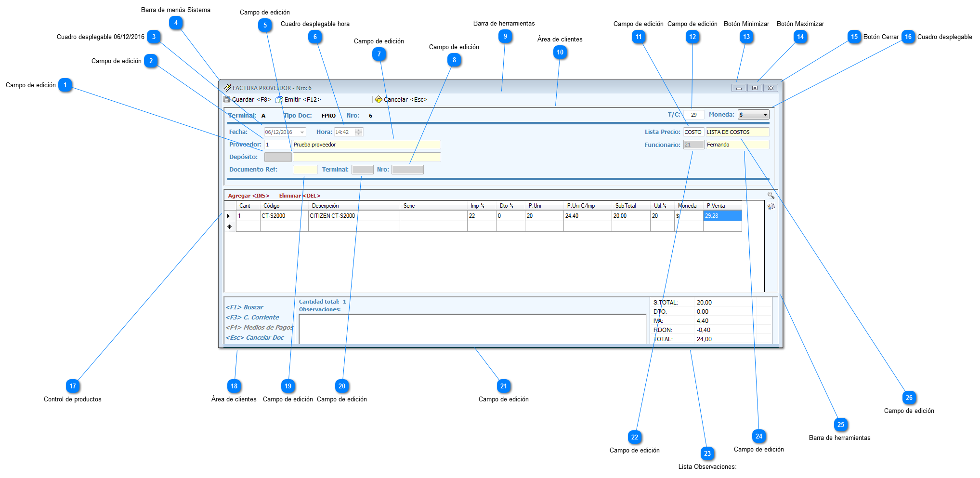
Task: Select the SubTotal cell showing 20,00
Action: point(631,216)
